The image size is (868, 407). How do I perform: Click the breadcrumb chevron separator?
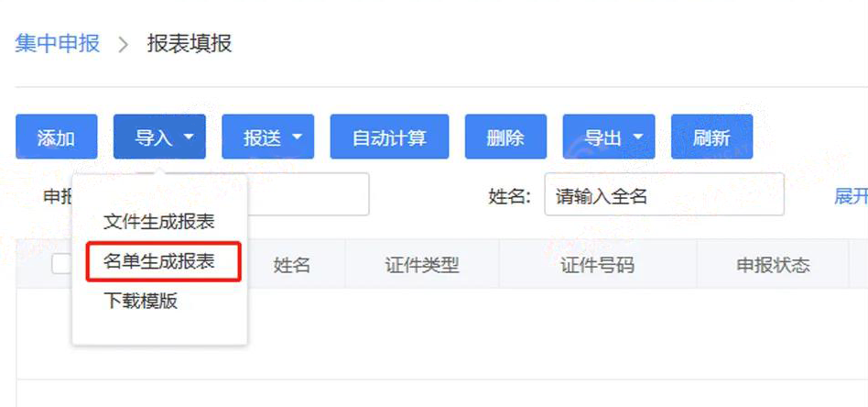124,44
